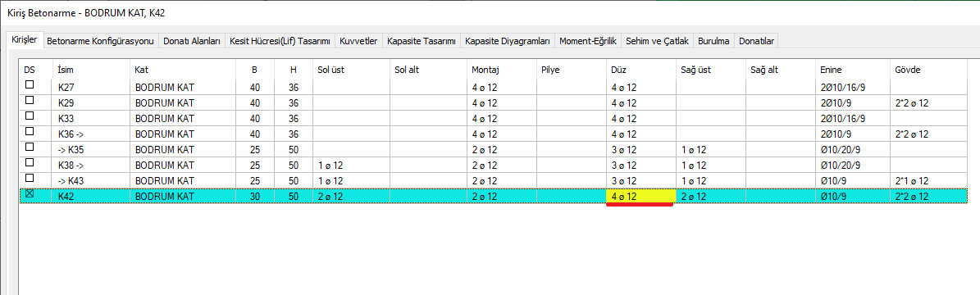
Task: Click the DS column header
Action: [35, 70]
